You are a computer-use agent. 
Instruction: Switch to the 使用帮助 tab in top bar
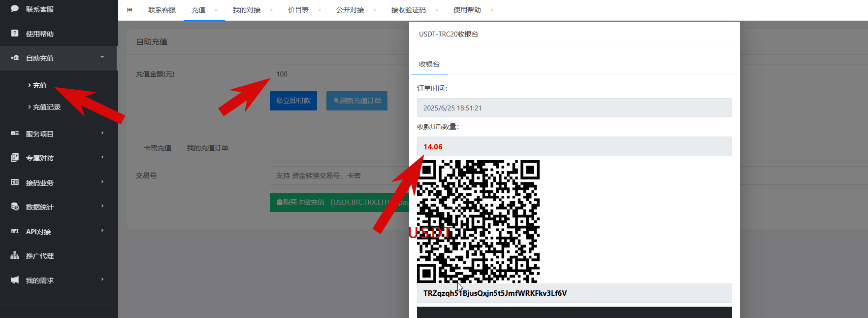point(467,10)
